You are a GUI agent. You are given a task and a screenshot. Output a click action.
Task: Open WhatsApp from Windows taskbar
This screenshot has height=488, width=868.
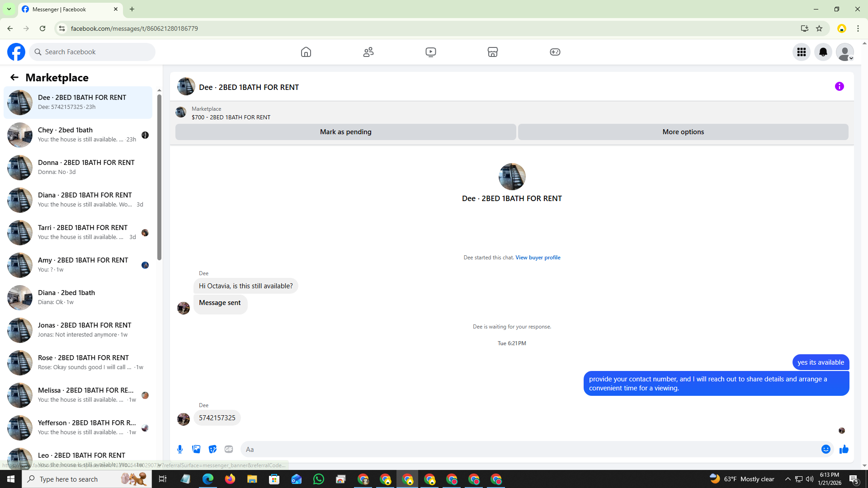click(318, 479)
